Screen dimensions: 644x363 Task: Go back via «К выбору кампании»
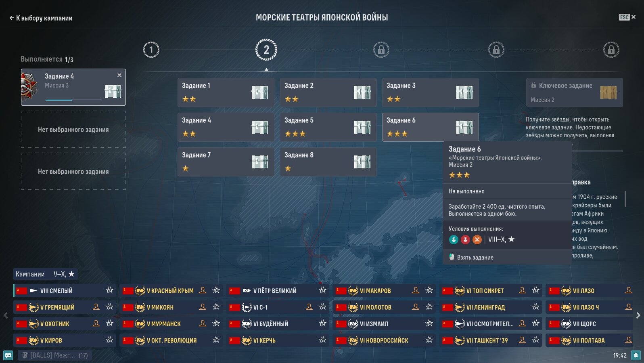[40, 18]
